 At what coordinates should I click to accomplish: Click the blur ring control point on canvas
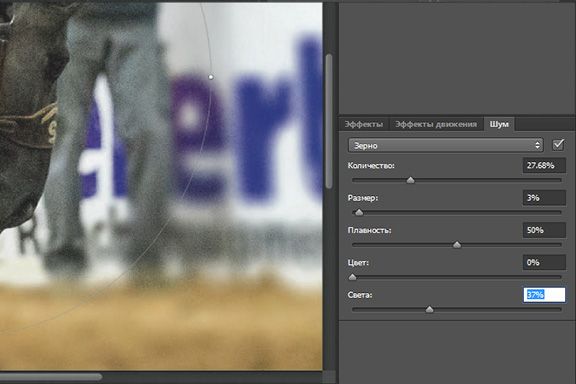point(211,77)
